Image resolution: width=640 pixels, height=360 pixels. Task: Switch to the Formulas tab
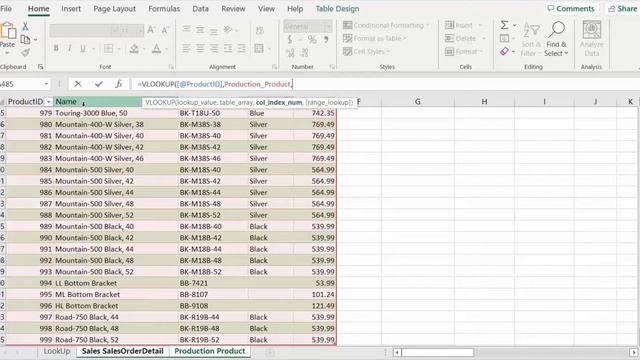click(x=164, y=9)
